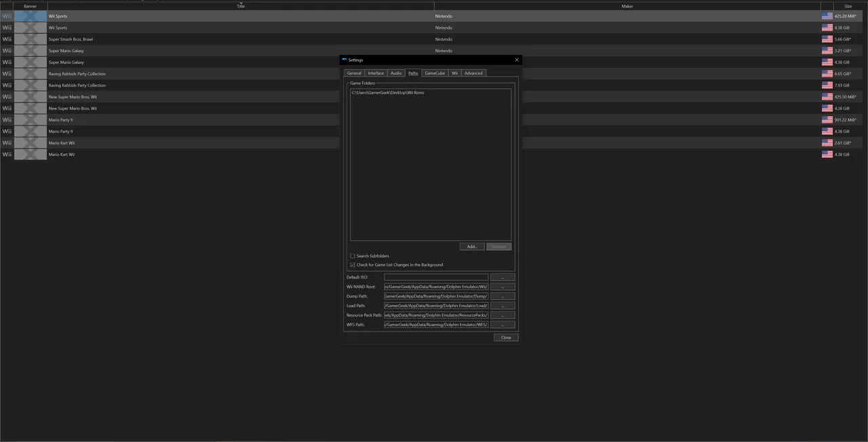Screen dimensions: 868x442
Task: Click the Wii platform icon in the 425.20 MiB Wii Sports row
Action: (7, 16)
